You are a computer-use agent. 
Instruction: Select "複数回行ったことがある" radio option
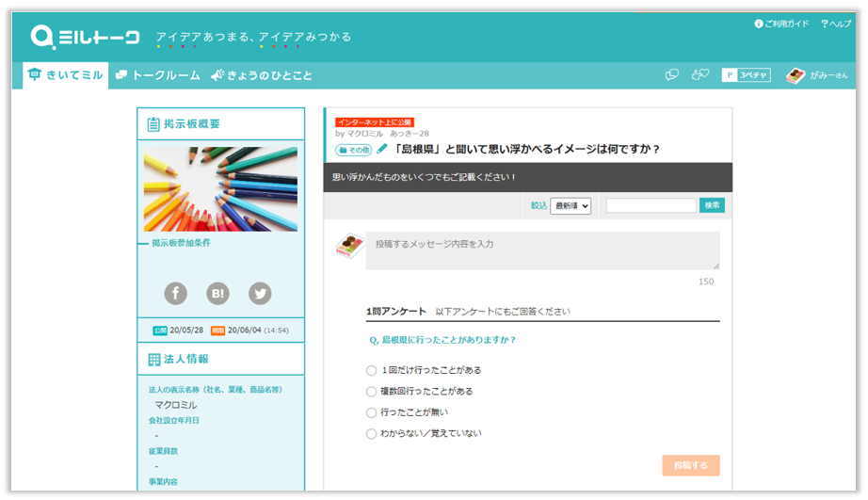[371, 392]
